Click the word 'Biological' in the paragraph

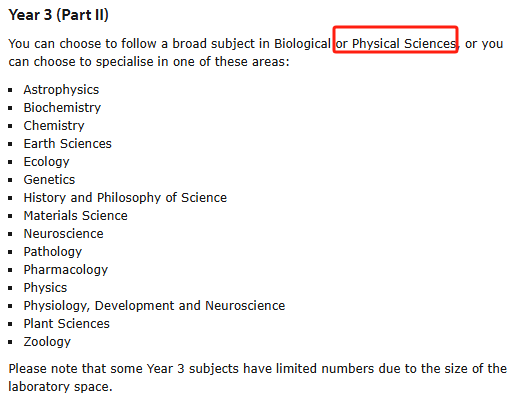(302, 44)
